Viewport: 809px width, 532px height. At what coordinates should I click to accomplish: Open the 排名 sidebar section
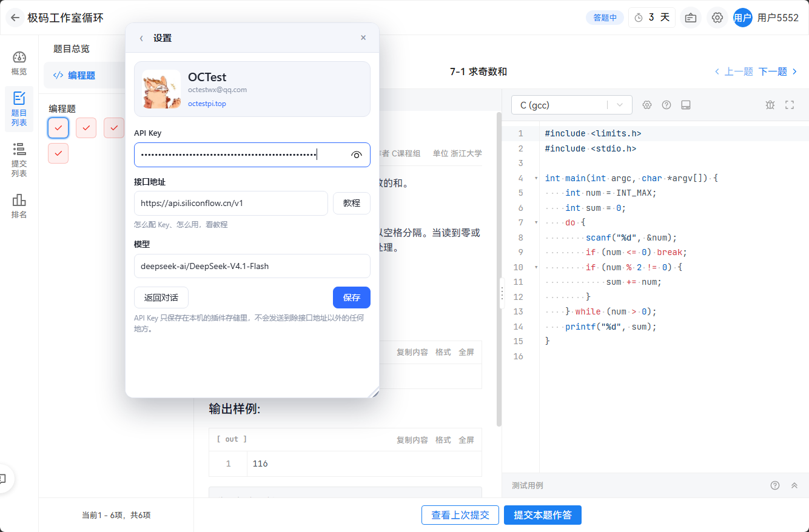coord(19,206)
